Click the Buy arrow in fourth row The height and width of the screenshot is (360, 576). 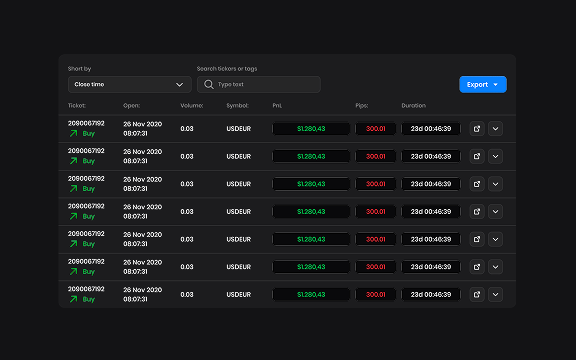(73, 216)
